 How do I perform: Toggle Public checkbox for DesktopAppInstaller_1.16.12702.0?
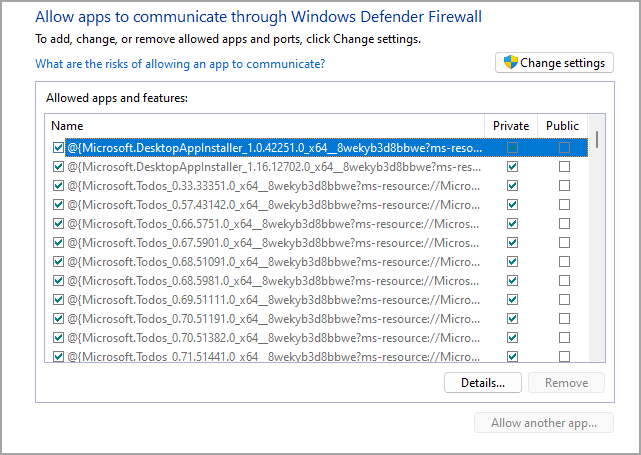[x=564, y=167]
